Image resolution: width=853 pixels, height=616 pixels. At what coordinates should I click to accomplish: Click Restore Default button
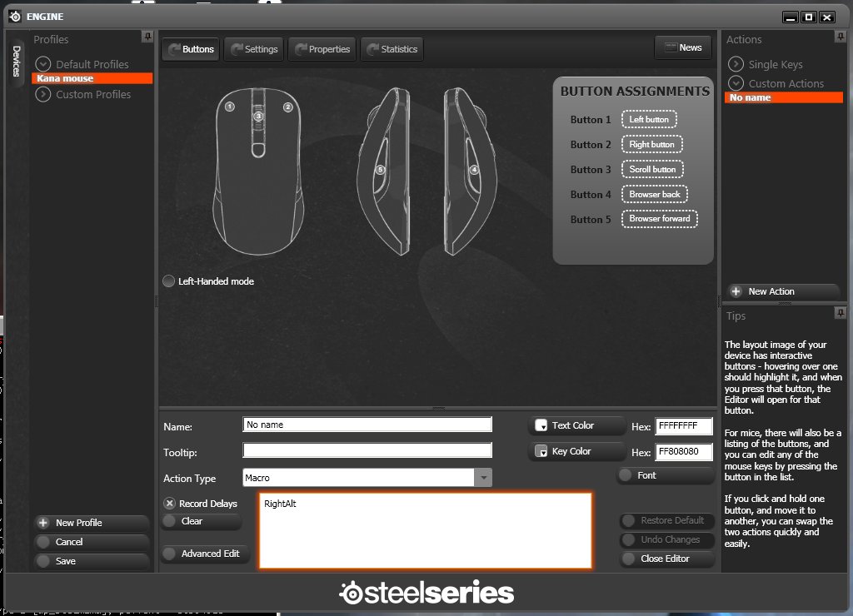(667, 520)
